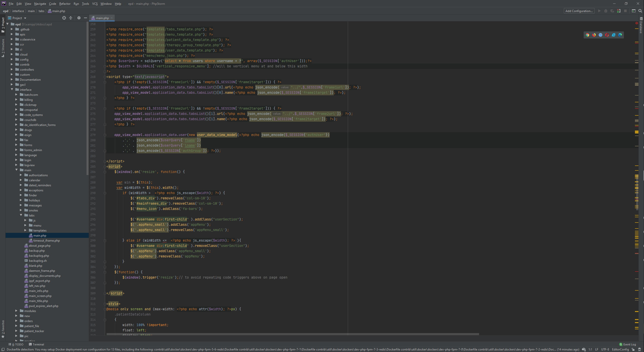Toggle file read-only lock icon
The width and height of the screenshot is (644, 352).
(633, 349)
